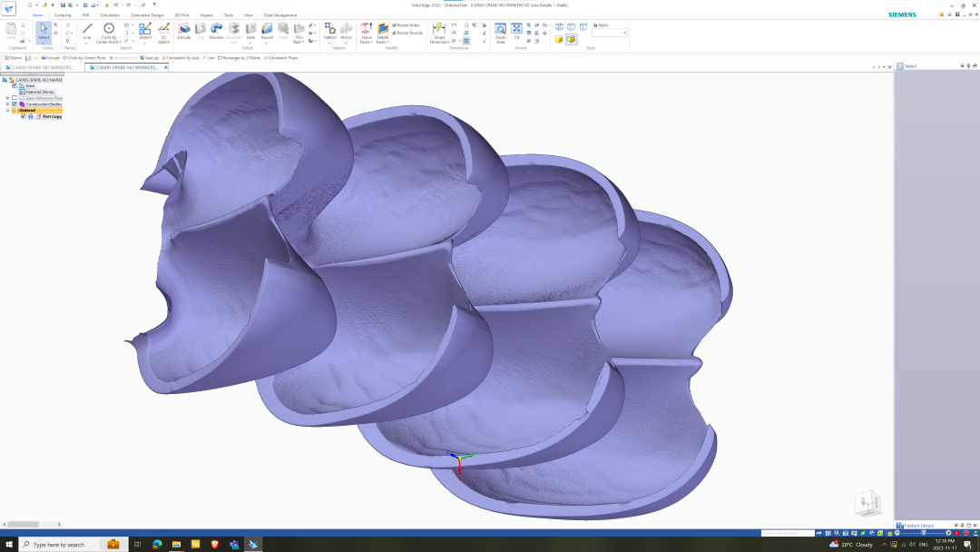Viewport: 980px width, 552px height.
Task: Open the Styles dropdown combo box
Action: click(x=610, y=33)
